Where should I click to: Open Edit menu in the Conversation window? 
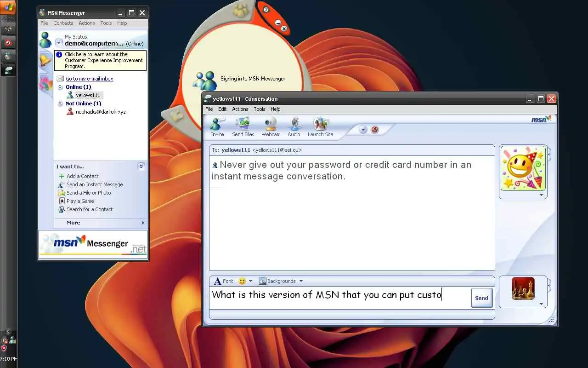222,109
